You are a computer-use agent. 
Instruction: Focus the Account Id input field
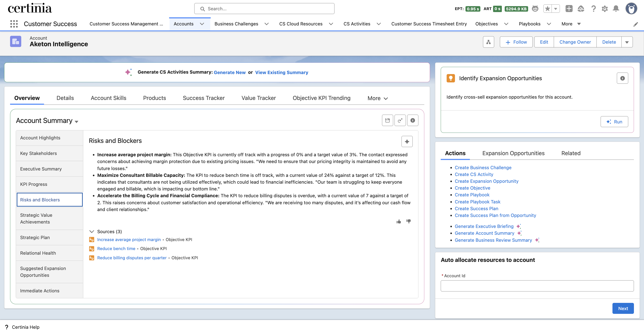coord(537,286)
